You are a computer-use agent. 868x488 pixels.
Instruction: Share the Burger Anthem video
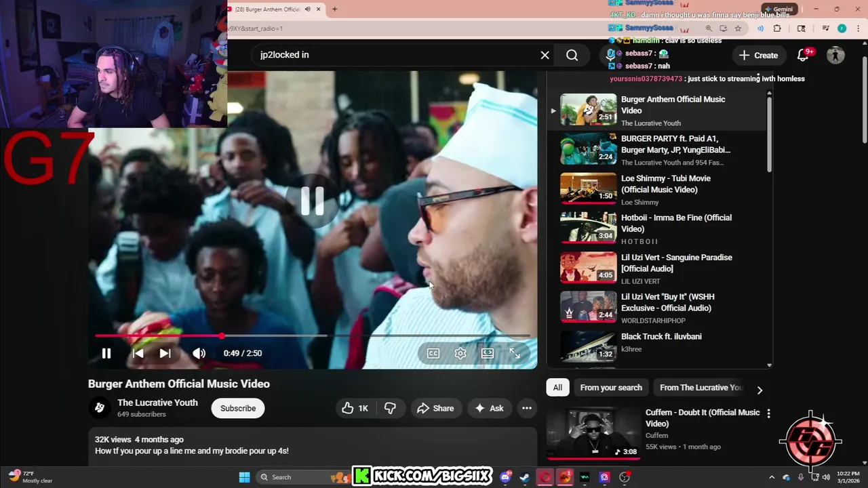pos(435,408)
